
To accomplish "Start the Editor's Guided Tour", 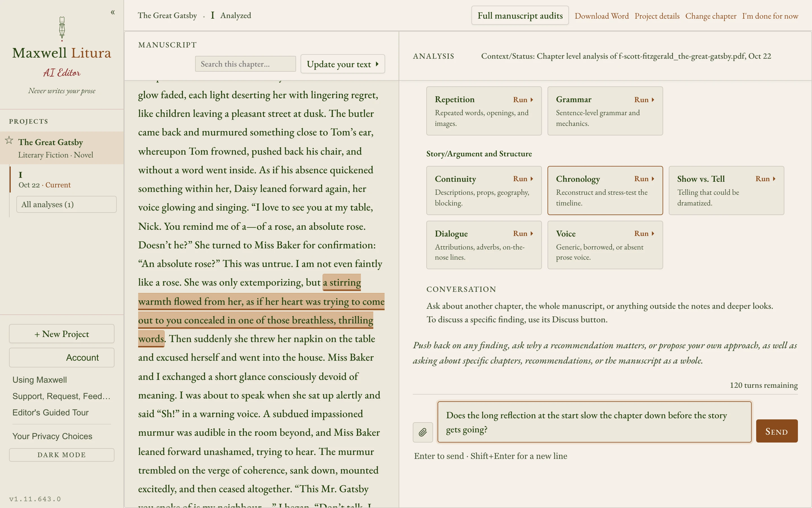I will [50, 413].
